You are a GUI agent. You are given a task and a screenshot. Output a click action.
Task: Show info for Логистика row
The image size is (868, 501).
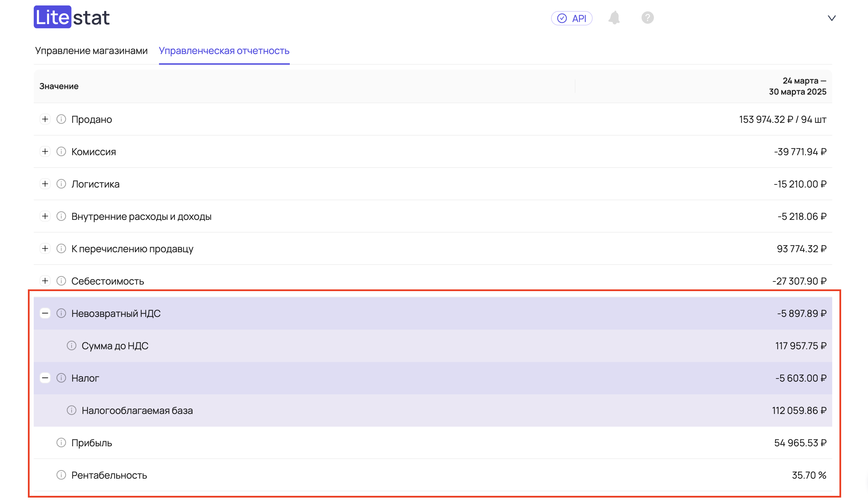tap(61, 184)
